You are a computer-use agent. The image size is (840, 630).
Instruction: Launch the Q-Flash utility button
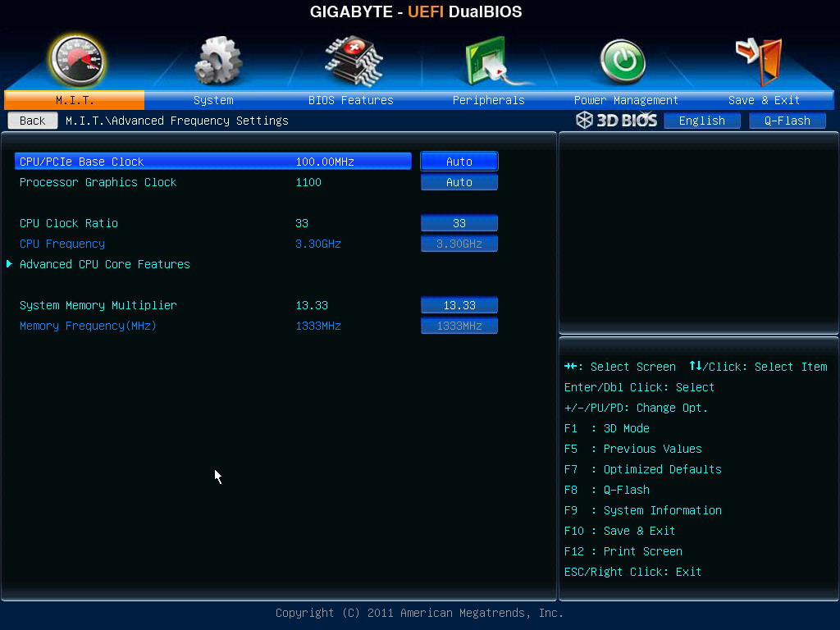[x=787, y=121]
